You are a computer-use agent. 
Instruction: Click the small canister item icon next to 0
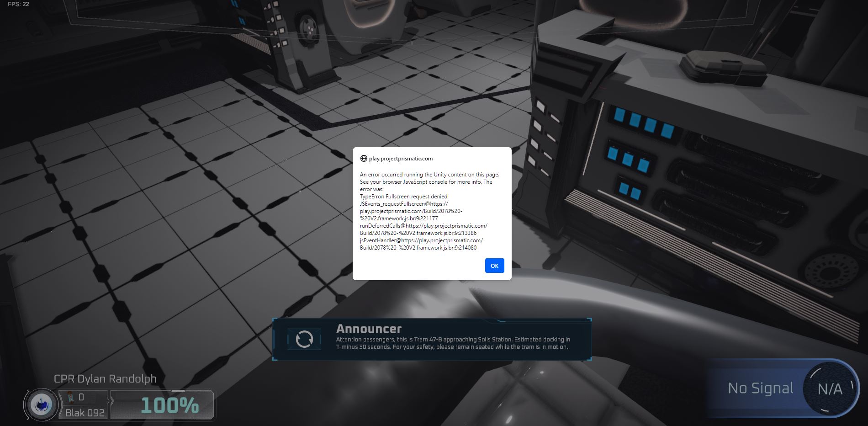click(70, 397)
